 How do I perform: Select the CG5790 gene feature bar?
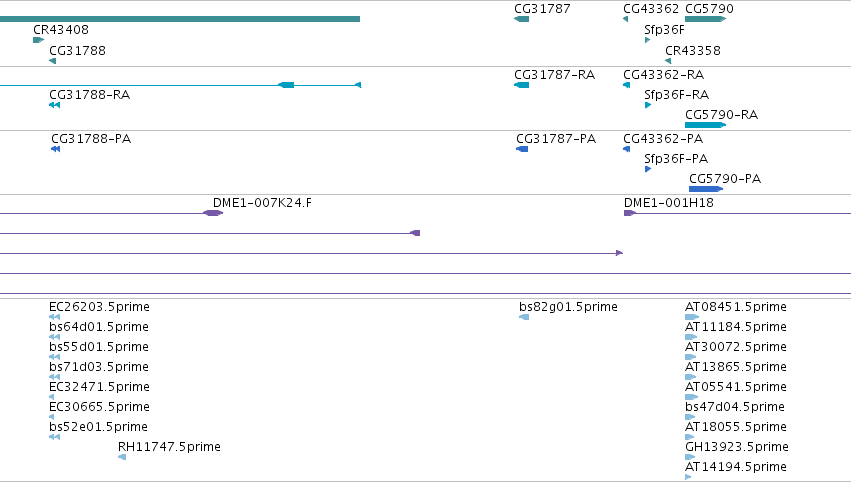[706, 19]
